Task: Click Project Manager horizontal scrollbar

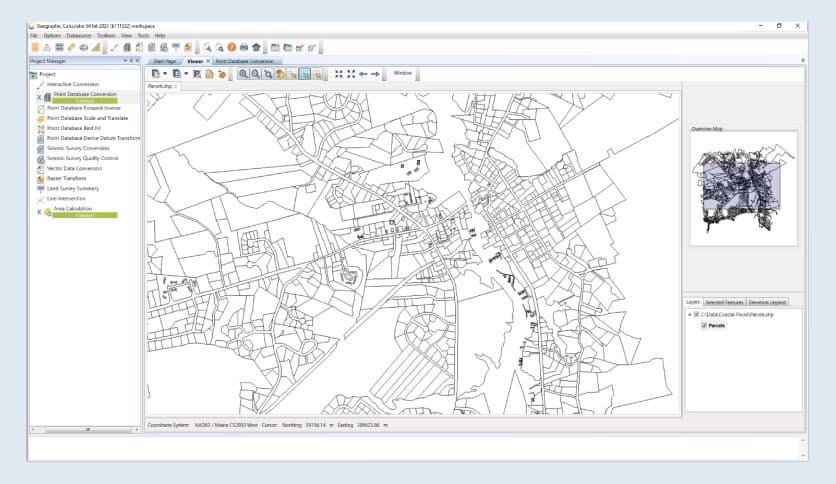Action: pyautogui.click(x=87, y=429)
